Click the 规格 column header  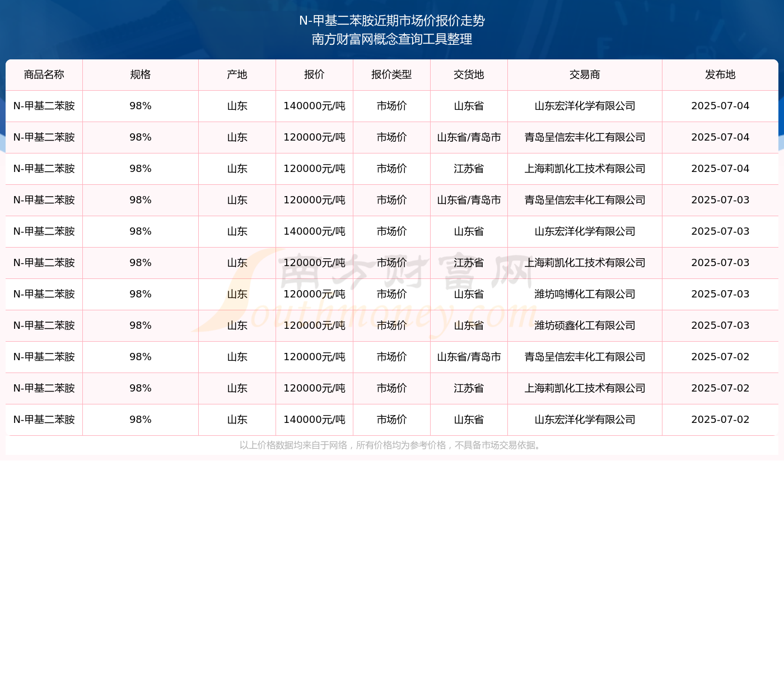(141, 75)
